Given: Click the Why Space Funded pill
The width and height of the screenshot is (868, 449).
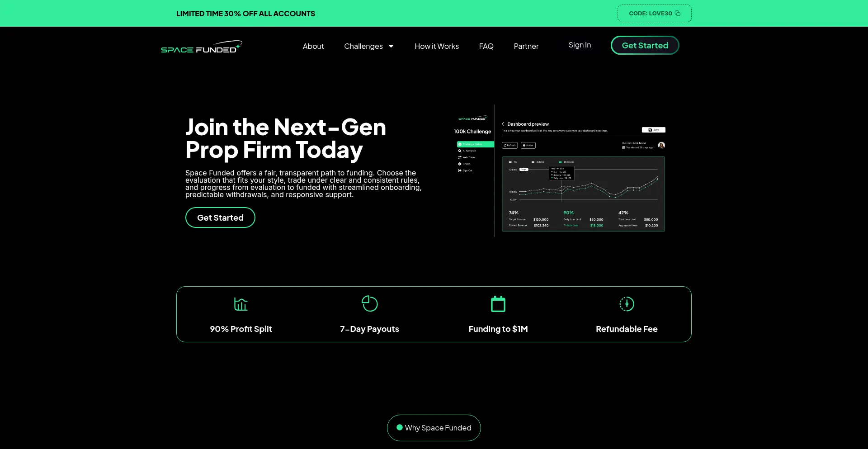Looking at the screenshot, I should click(x=434, y=428).
